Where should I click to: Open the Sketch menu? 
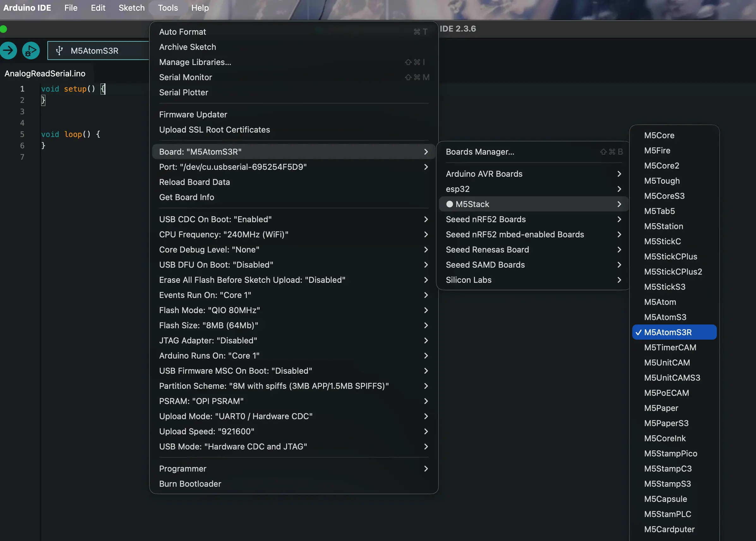coord(131,8)
